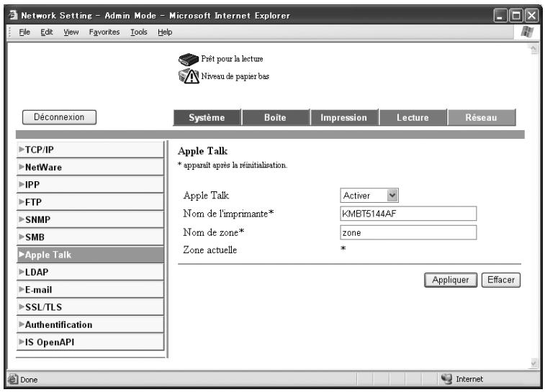Open the View menu
This screenshot has height=392, width=545.
pyautogui.click(x=71, y=32)
